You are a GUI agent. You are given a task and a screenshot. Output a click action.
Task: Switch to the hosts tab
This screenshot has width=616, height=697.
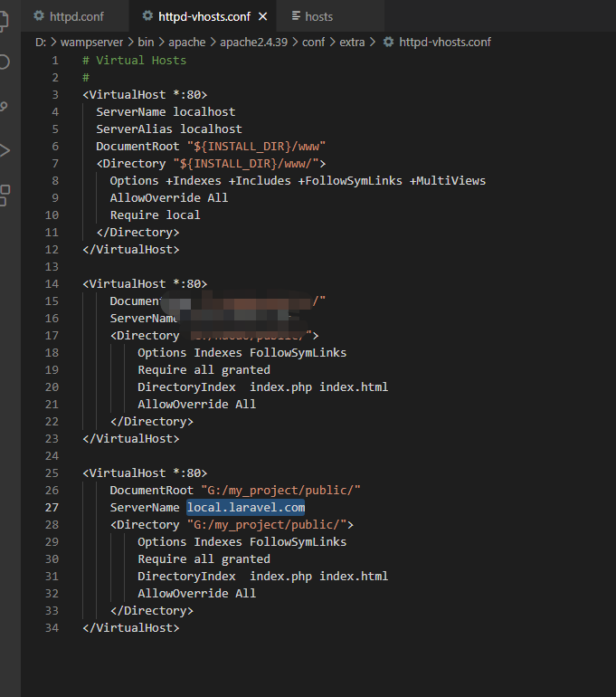318,16
